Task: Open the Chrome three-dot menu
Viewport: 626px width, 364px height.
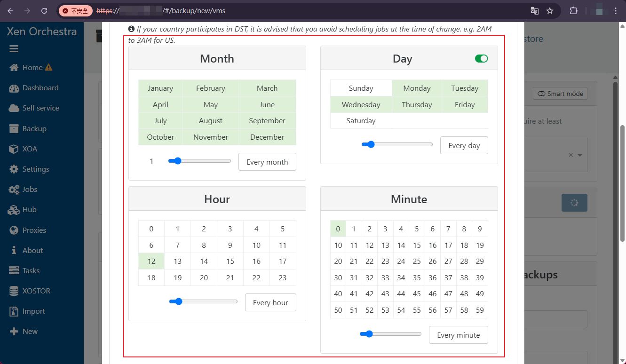Action: [x=616, y=10]
